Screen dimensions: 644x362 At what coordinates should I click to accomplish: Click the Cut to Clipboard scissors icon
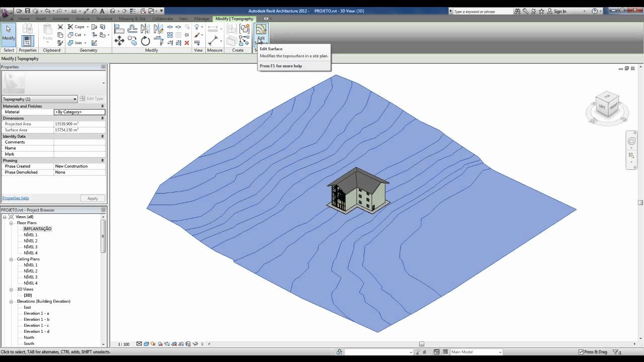[60, 27]
